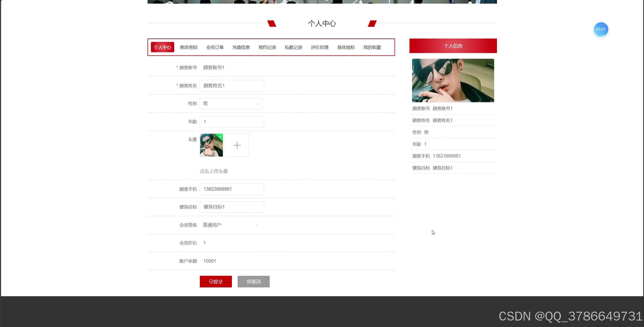Open the 评价反馈 tab
This screenshot has width=644, height=327.
pos(319,47)
